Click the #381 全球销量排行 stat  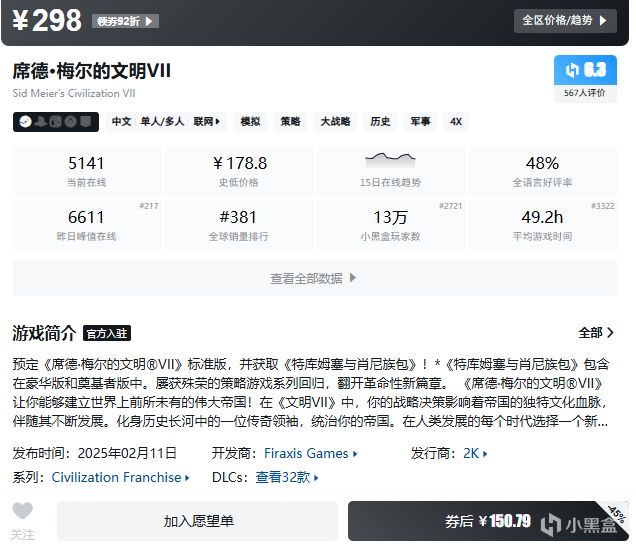[x=238, y=224]
